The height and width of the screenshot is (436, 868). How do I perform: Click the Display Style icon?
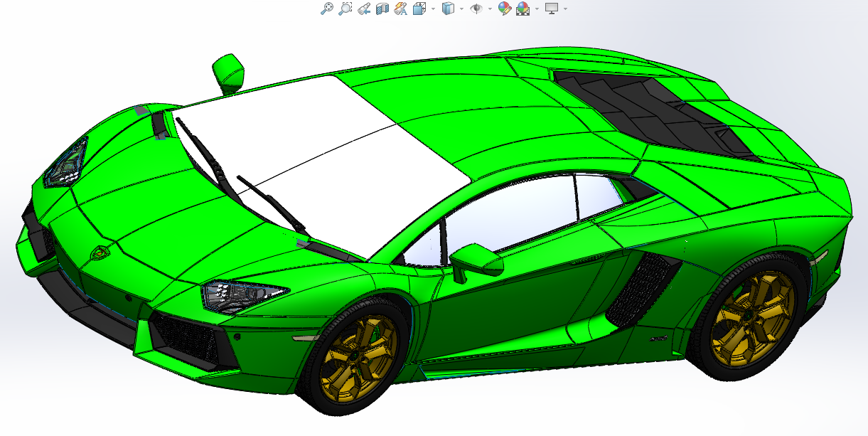click(448, 9)
